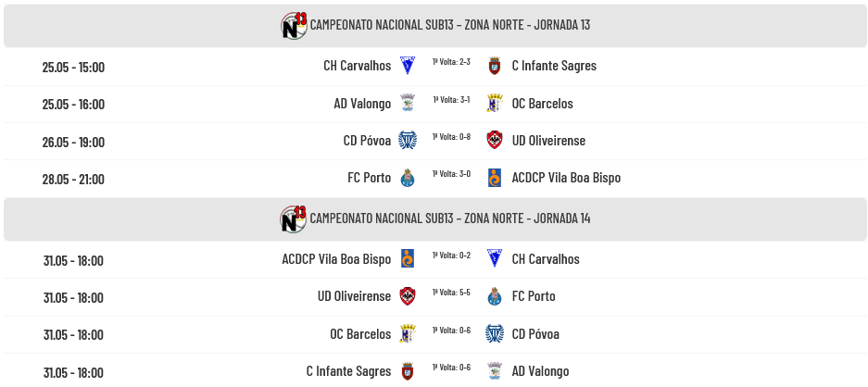Image resolution: width=868 pixels, height=387 pixels.
Task: Open CH Carvalhos team link in Jornada 13
Action: pos(357,66)
